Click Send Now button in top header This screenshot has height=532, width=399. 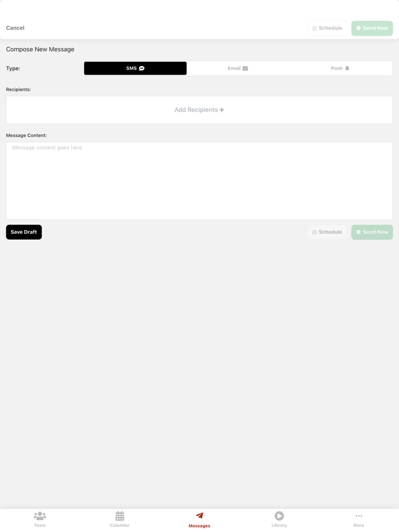[x=372, y=28]
